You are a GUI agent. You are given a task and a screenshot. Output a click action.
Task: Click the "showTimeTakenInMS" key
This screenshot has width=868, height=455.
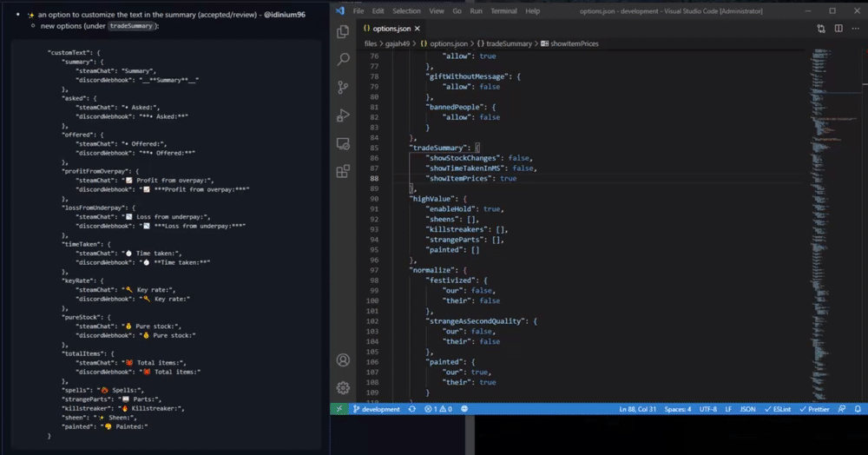[465, 168]
